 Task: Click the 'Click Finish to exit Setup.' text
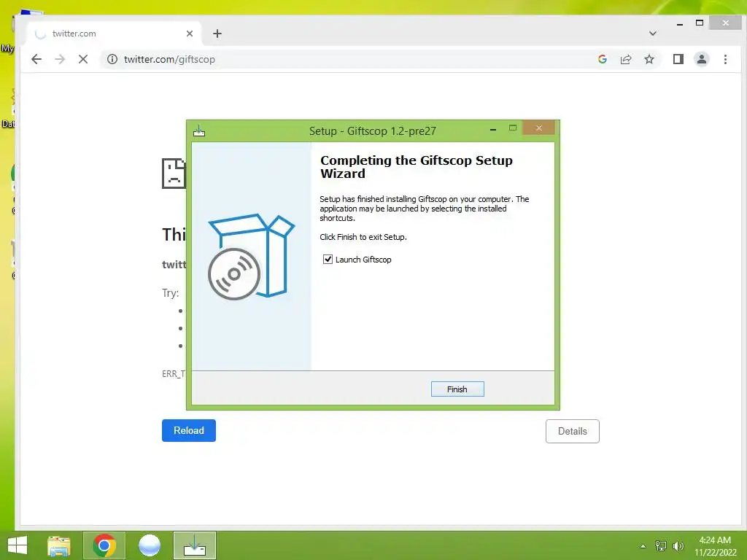[x=363, y=237]
